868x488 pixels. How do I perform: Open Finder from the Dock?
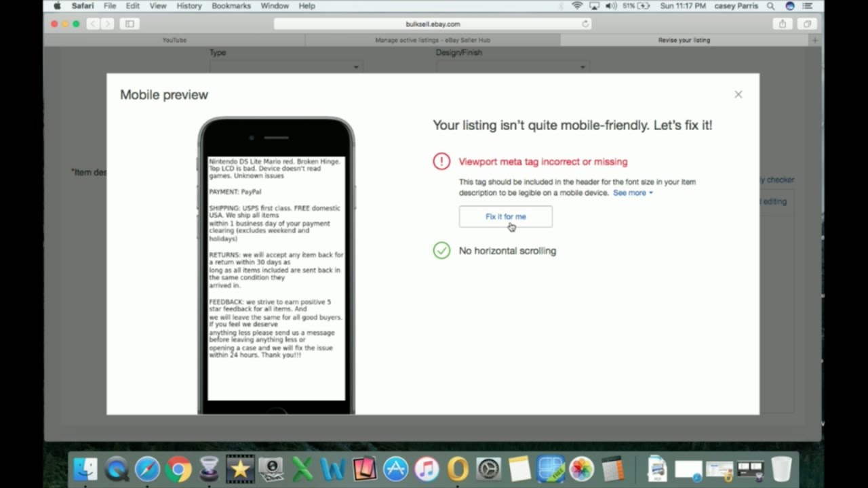(x=86, y=469)
